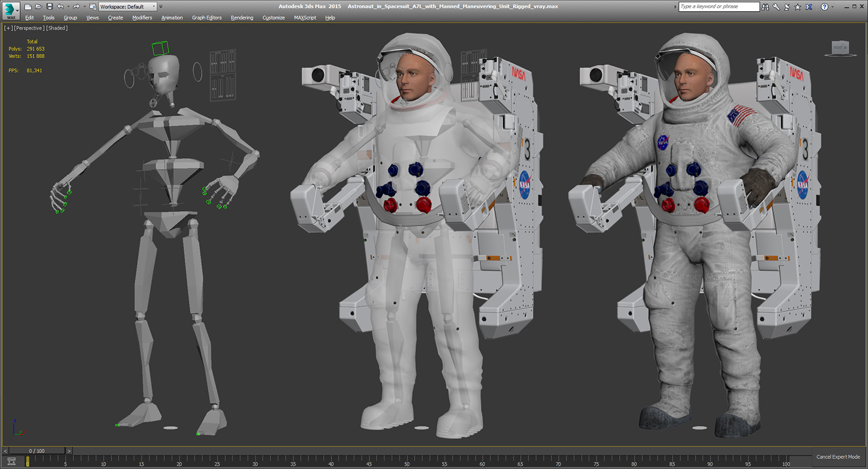Open the Group menu
This screenshot has height=469, width=868.
[x=70, y=18]
